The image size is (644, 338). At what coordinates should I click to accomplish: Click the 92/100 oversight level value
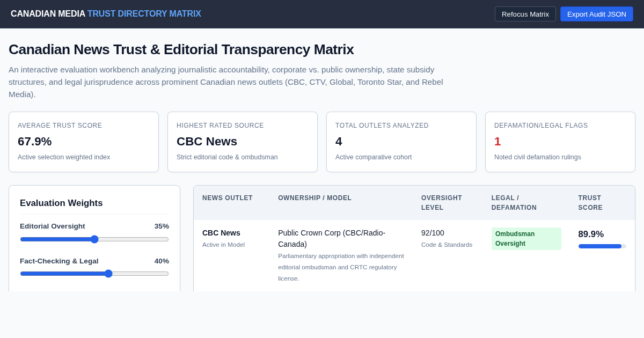[433, 233]
